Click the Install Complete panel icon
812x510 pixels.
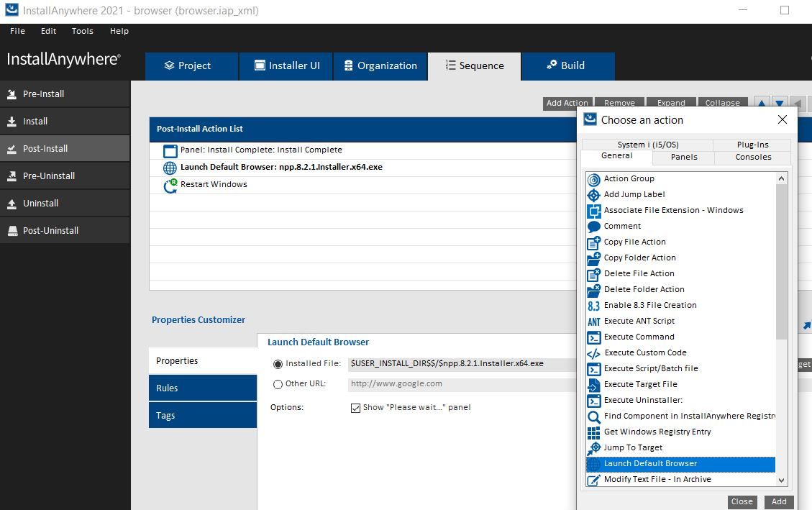coord(170,150)
